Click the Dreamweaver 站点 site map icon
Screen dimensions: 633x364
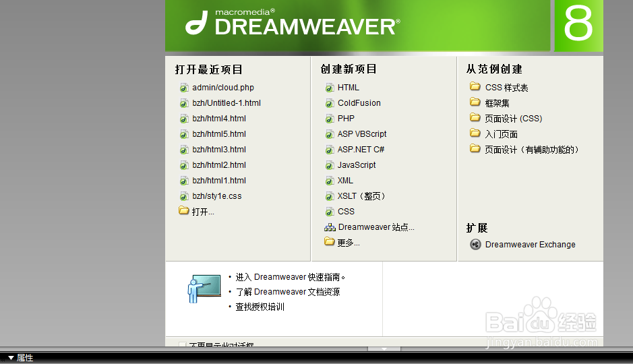click(330, 227)
